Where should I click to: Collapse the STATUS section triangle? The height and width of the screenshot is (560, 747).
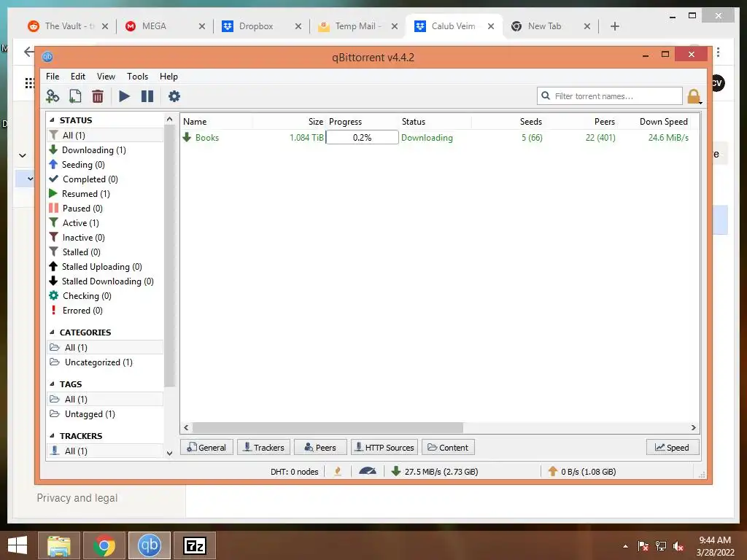(x=52, y=120)
